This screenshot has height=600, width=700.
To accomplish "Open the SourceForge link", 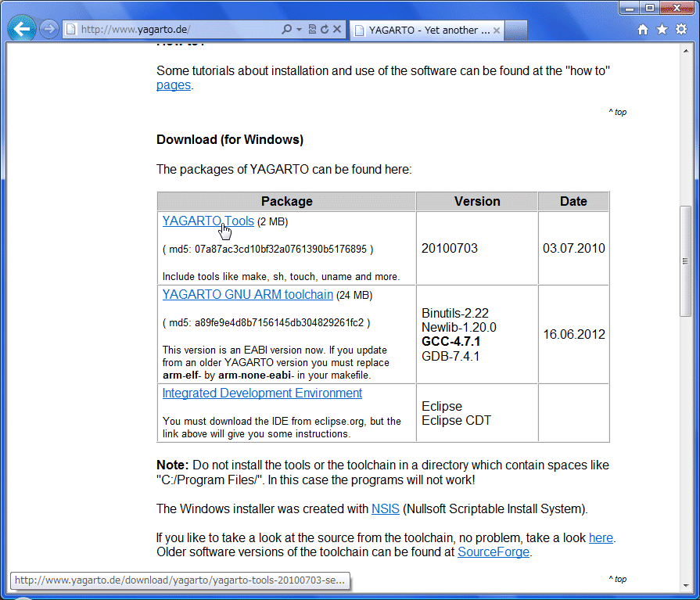I will tap(494, 552).
